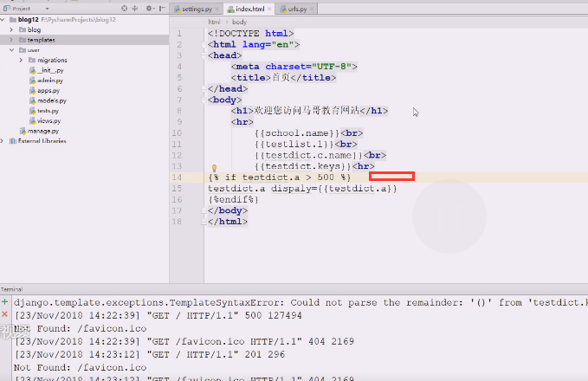Close the settings.py tab
Screen dimensions: 588x381
point(216,9)
